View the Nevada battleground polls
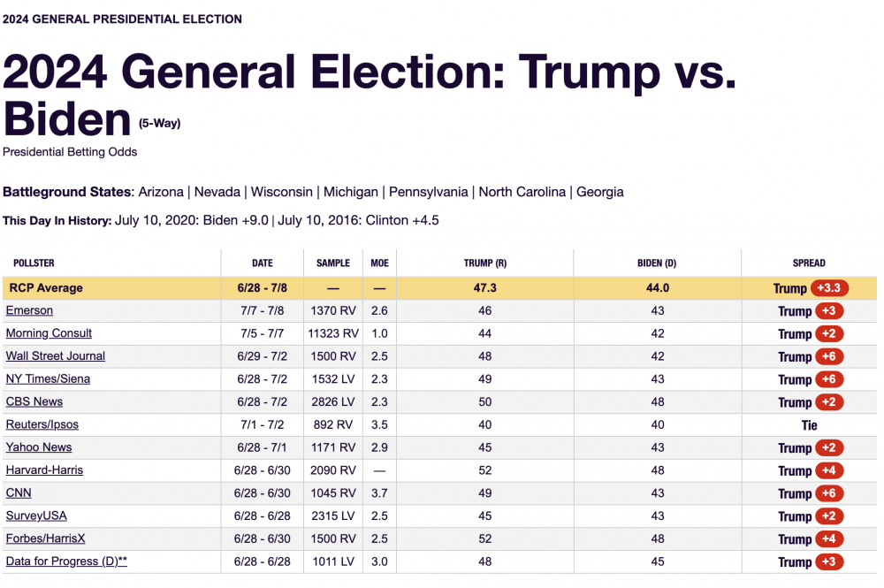Image resolution: width=884 pixels, height=588 pixels. tap(217, 192)
